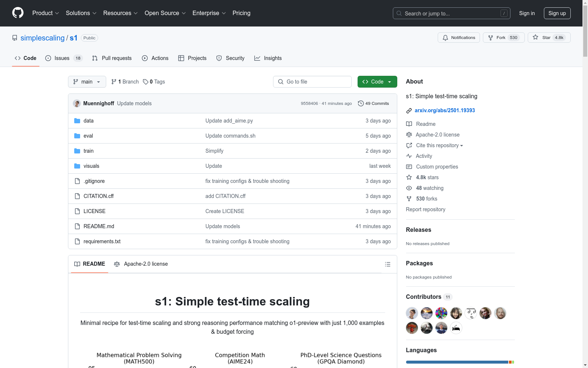
Task: Open the Projects tab
Action: [x=192, y=58]
